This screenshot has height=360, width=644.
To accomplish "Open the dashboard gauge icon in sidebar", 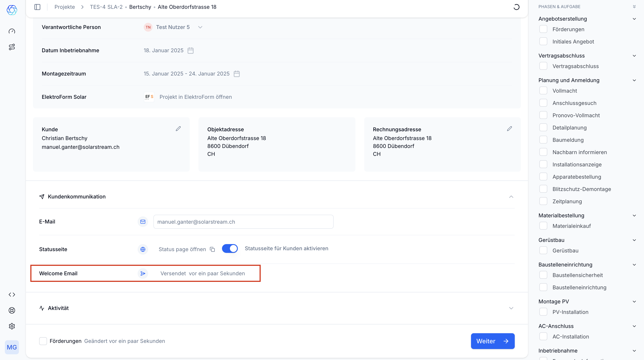I will [x=12, y=31].
